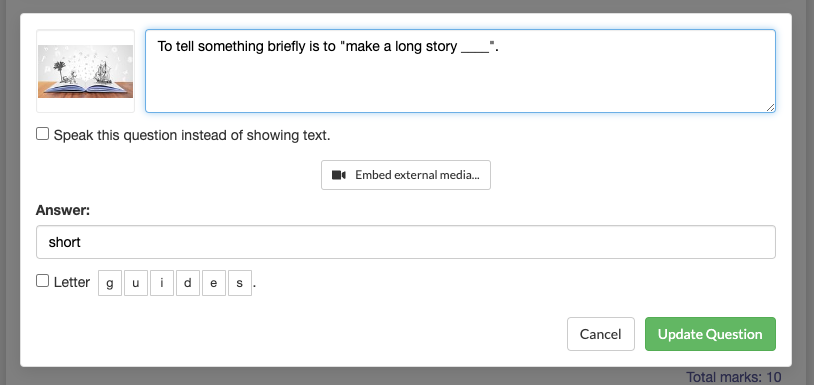Click the 'u' letter guide box
The height and width of the screenshot is (385, 814).
(136, 283)
